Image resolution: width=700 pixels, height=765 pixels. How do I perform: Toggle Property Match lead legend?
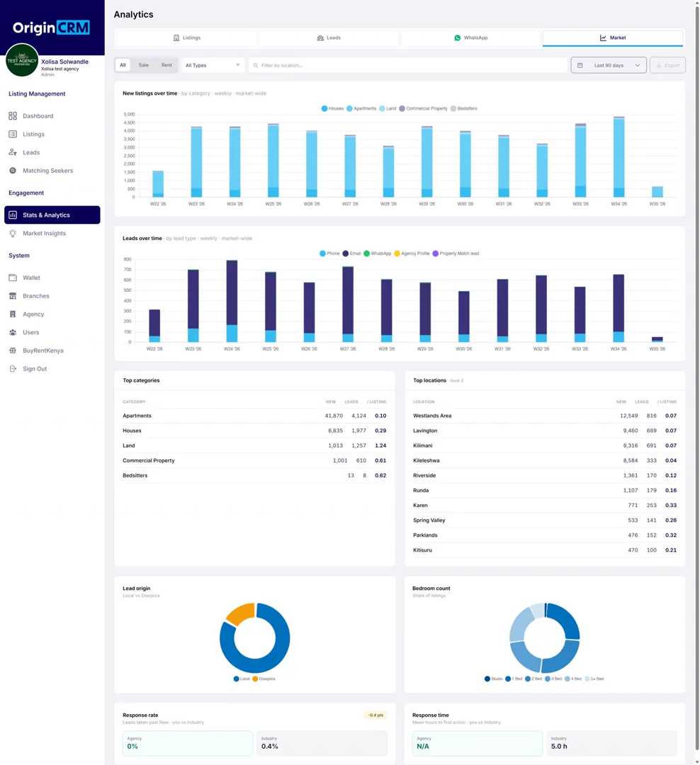tap(456, 254)
